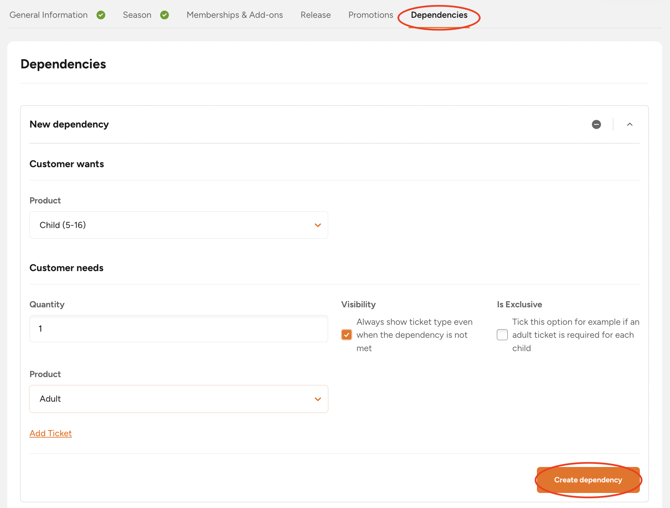Image resolution: width=670 pixels, height=508 pixels.
Task: Open the Adult product dropdown
Action: [178, 399]
